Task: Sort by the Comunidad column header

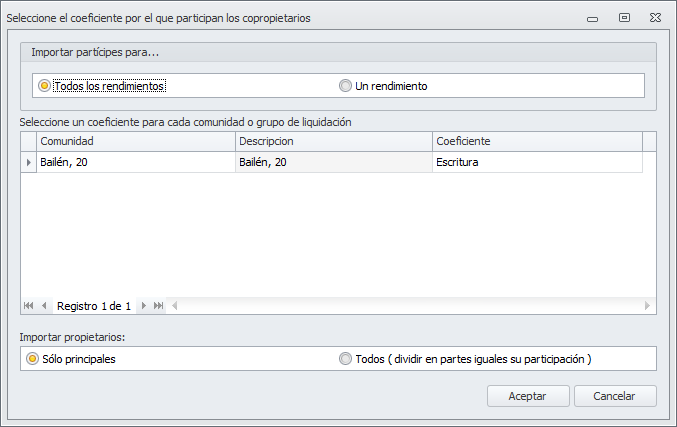Action: [x=135, y=142]
